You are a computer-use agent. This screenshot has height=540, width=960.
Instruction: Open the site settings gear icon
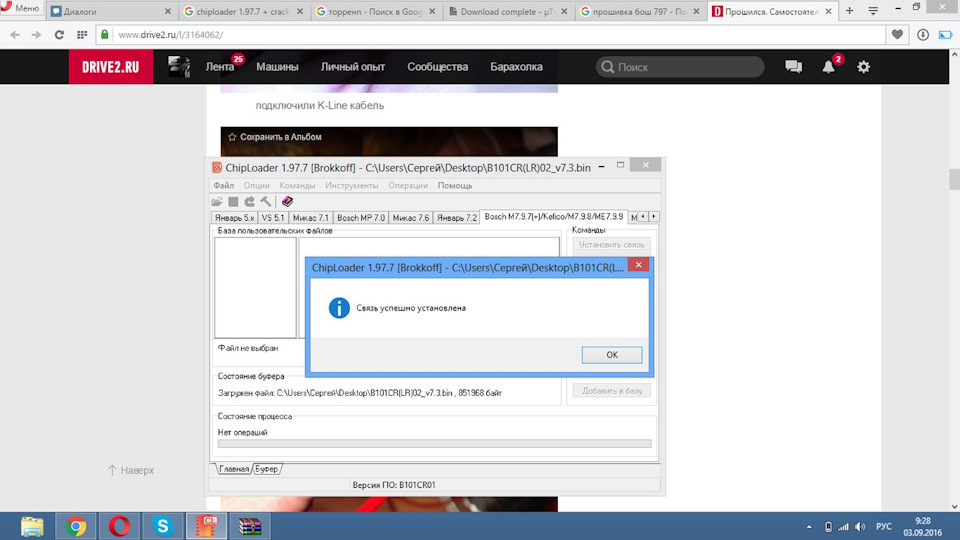[x=863, y=67]
